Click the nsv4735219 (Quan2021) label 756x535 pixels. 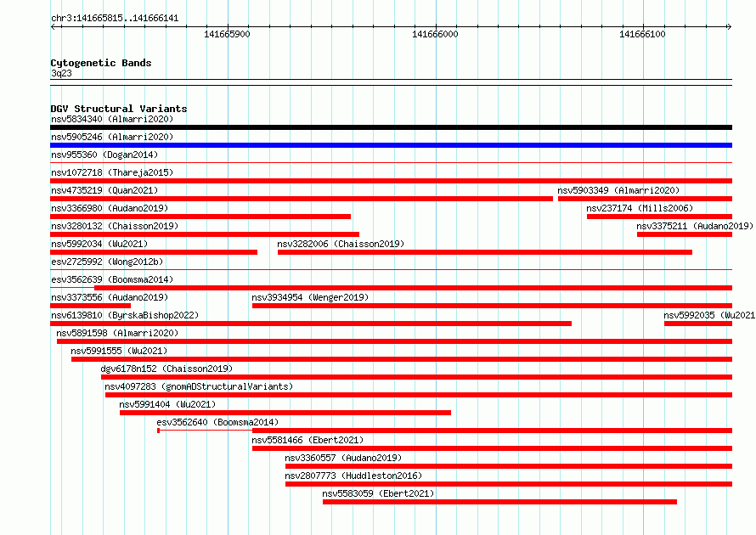[x=104, y=190]
